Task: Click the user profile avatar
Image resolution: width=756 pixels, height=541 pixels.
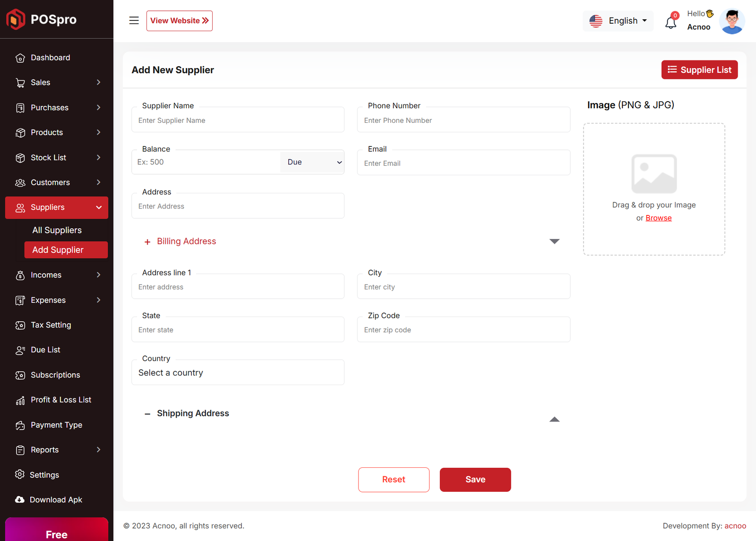Action: point(731,22)
